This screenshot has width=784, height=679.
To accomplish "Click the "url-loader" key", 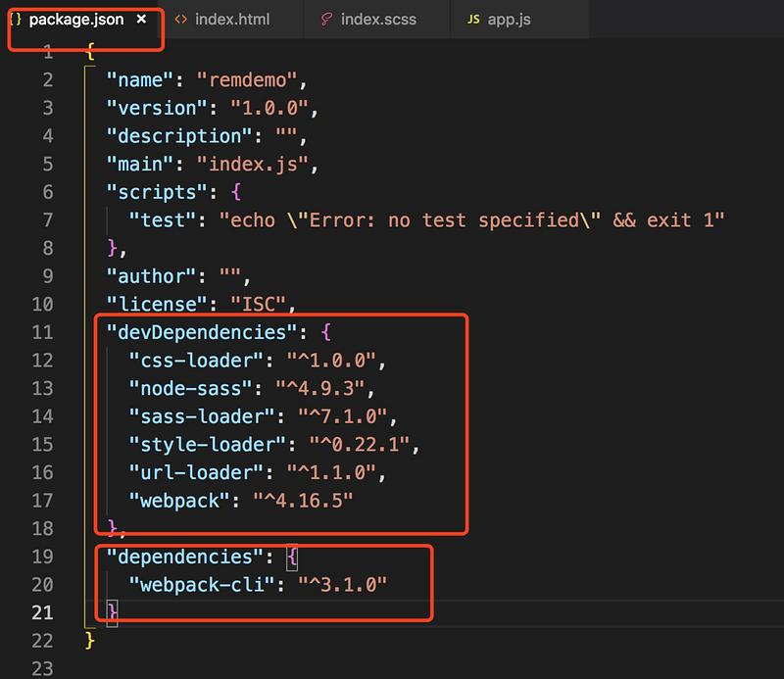I will pos(196,472).
